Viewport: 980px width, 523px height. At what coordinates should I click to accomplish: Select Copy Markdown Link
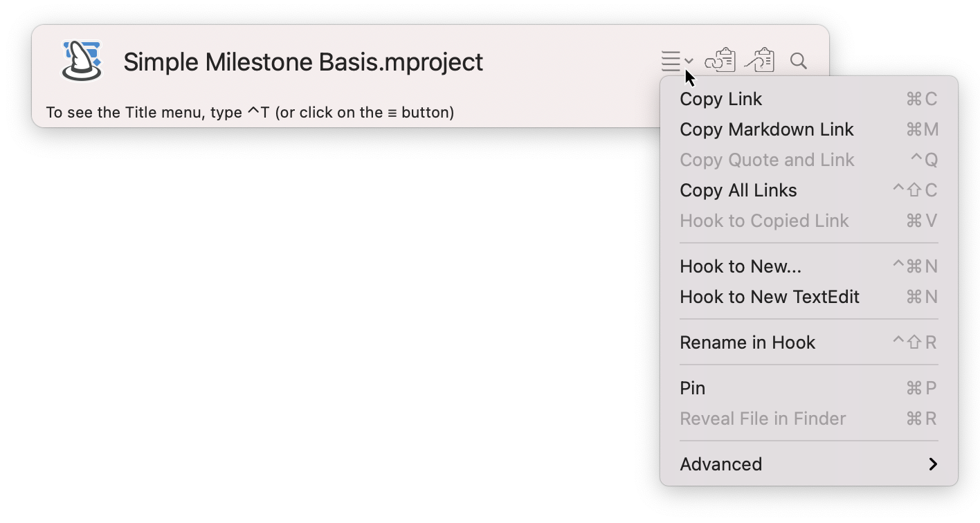tap(766, 129)
